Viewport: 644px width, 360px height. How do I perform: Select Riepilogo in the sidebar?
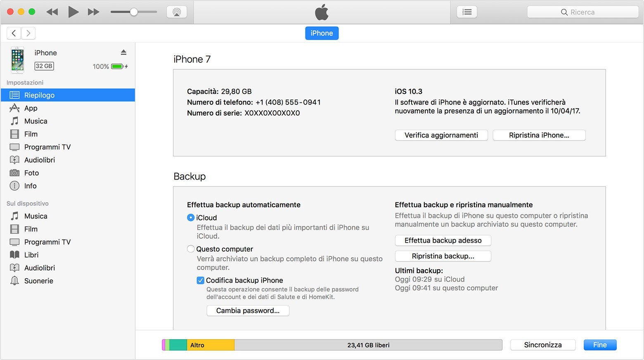[x=39, y=95]
